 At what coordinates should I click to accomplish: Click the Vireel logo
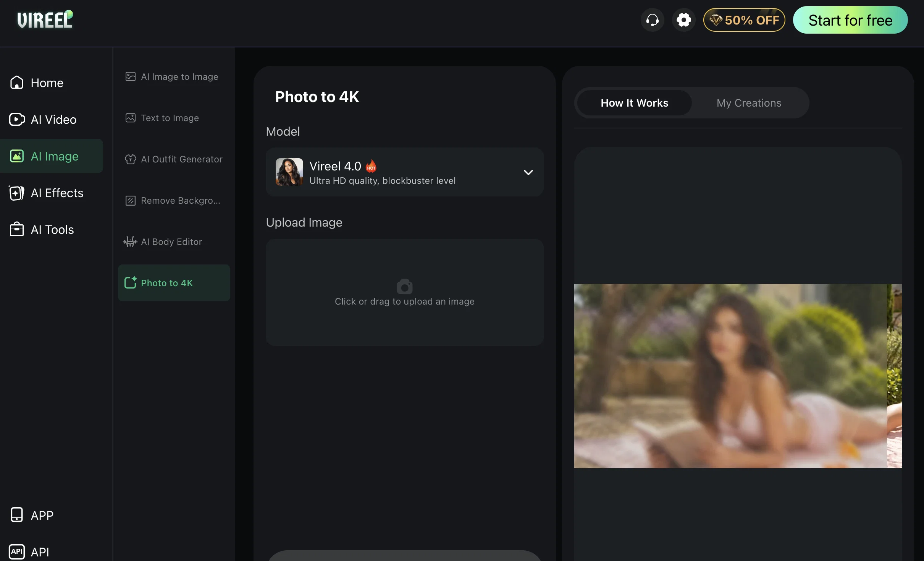[45, 19]
